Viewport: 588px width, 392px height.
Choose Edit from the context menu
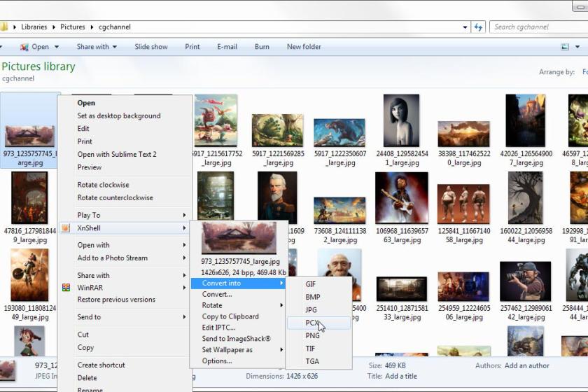pyautogui.click(x=83, y=128)
